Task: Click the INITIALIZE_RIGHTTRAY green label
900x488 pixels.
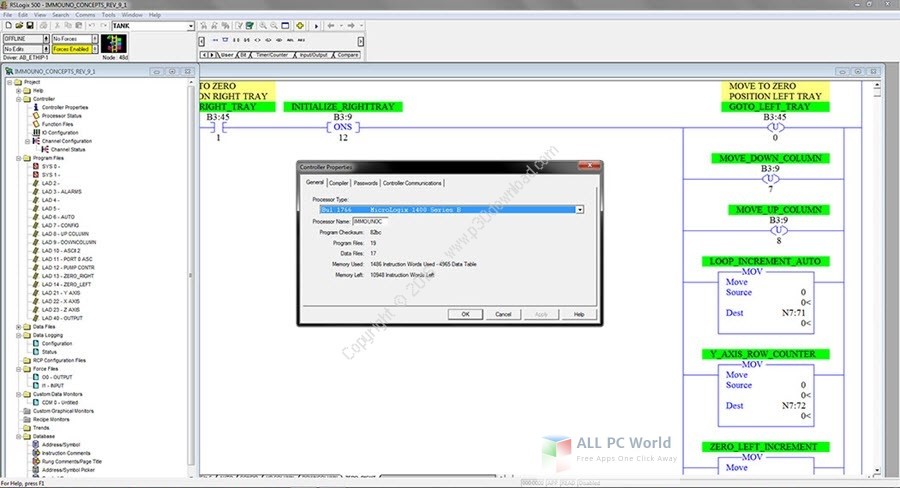Action: pyautogui.click(x=343, y=107)
